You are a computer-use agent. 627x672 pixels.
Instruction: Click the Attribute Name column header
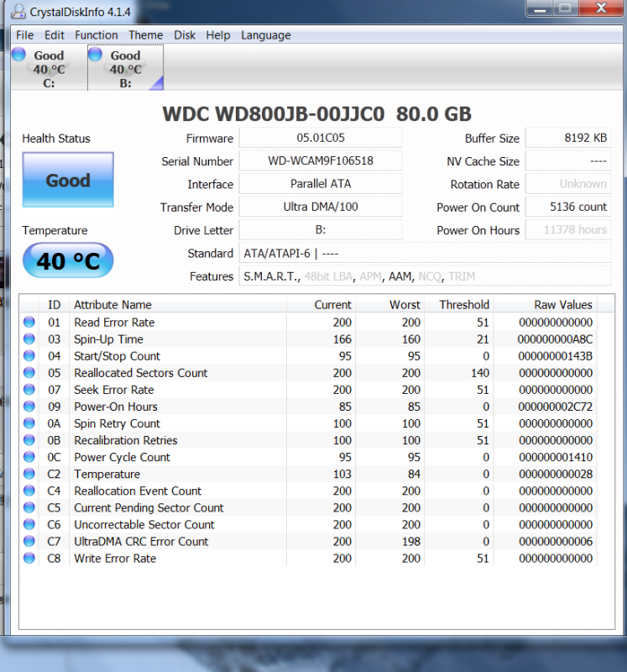click(x=112, y=305)
